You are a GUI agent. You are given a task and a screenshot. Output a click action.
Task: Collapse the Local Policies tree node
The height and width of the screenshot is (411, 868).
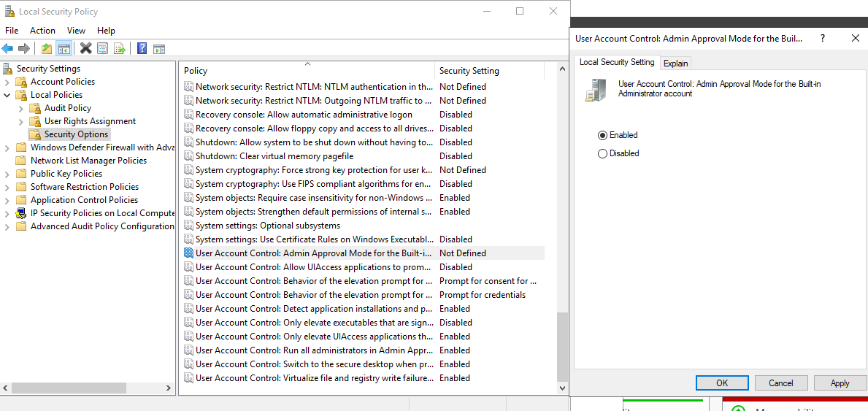[7, 96]
